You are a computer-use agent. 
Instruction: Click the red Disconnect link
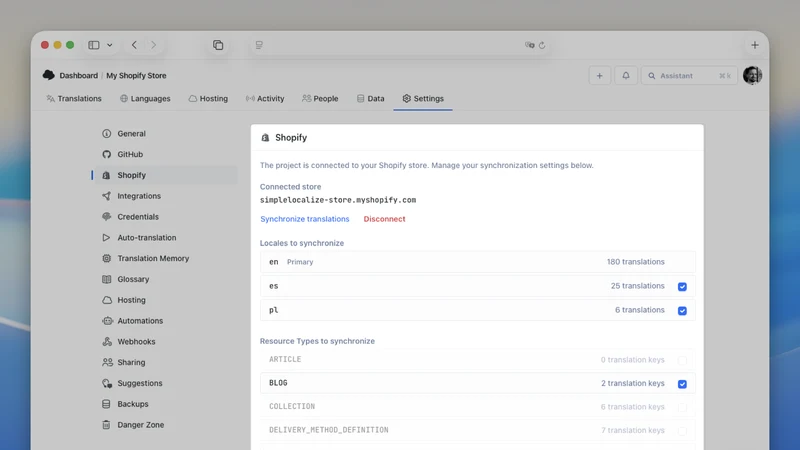pos(384,219)
